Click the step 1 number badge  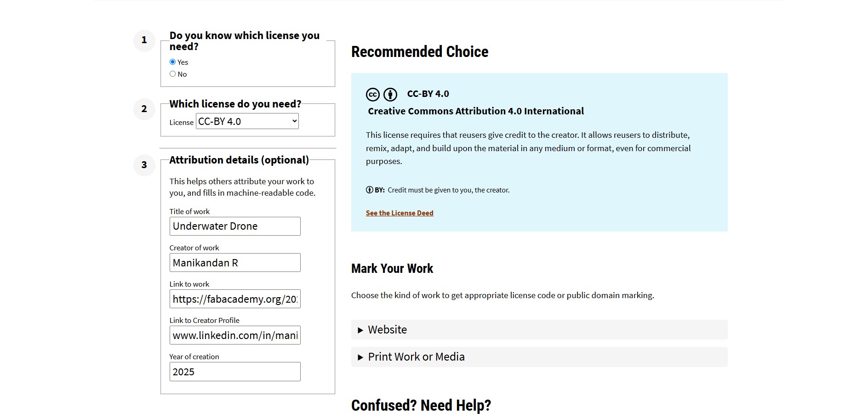click(144, 40)
